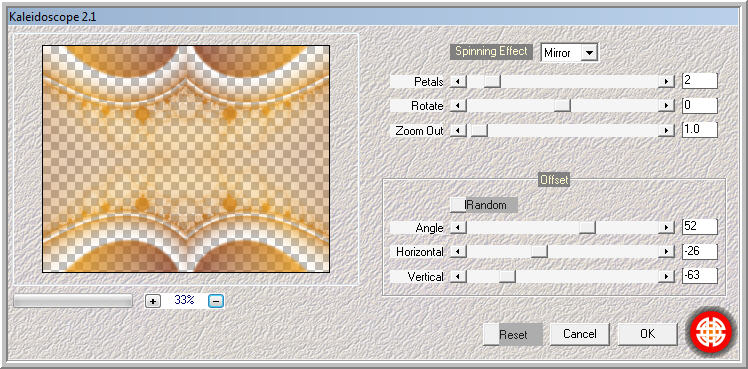Click the kaleidoscope preview image
This screenshot has width=748, height=369.
click(186, 159)
